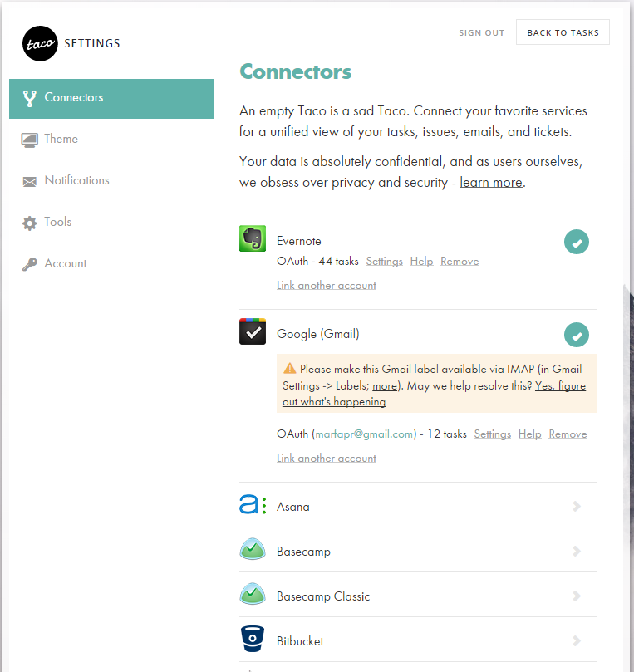Click the Tools gear icon
This screenshot has height=672, width=634.
pyautogui.click(x=30, y=223)
